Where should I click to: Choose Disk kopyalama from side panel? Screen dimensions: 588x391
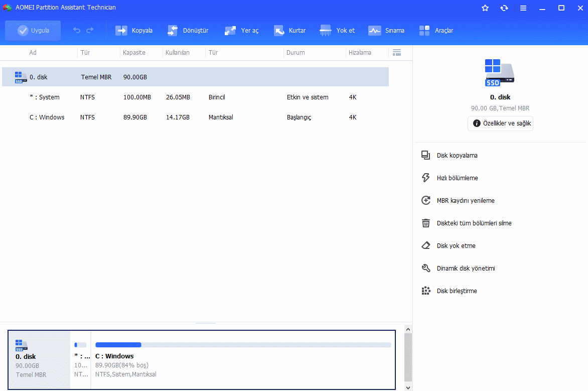point(457,156)
